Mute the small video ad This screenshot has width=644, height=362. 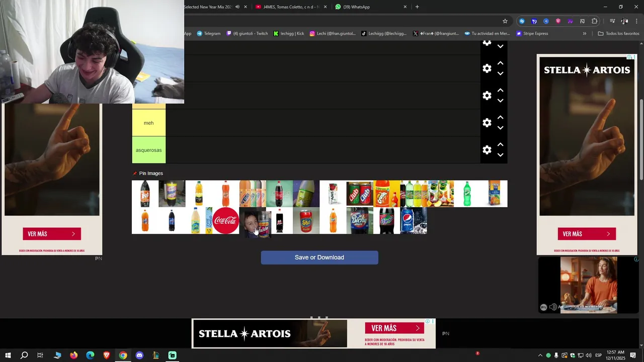(553, 307)
